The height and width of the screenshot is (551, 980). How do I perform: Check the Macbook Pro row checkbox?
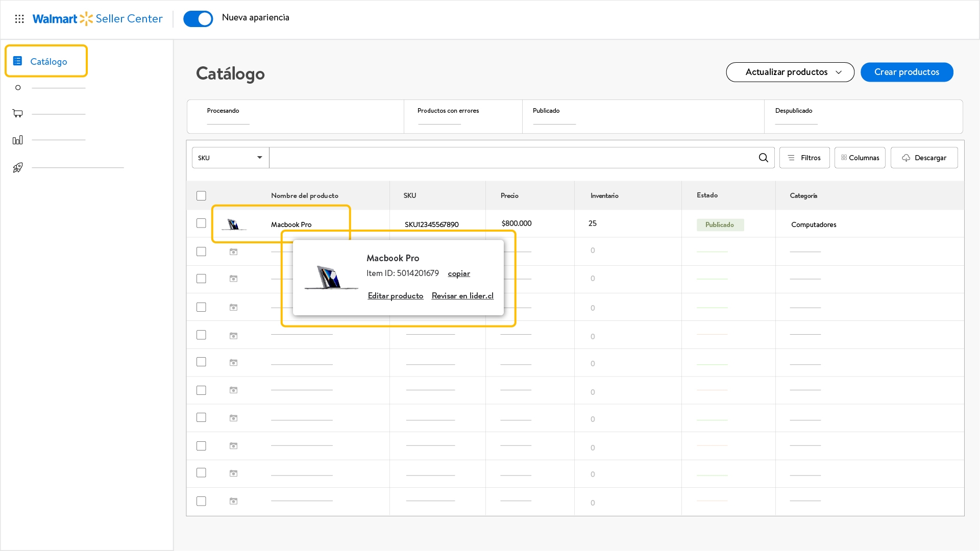(x=201, y=223)
